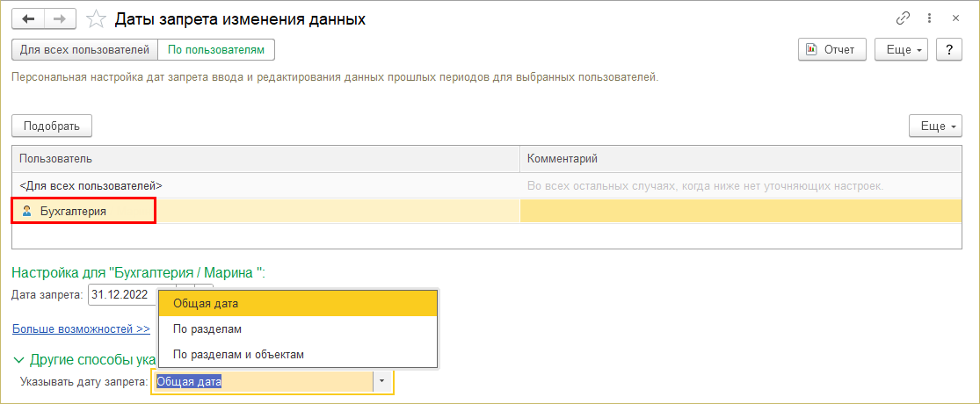This screenshot has width=980, height=404.
Task: Open the 'Больше возможностей >>' link
Action: pos(81,329)
